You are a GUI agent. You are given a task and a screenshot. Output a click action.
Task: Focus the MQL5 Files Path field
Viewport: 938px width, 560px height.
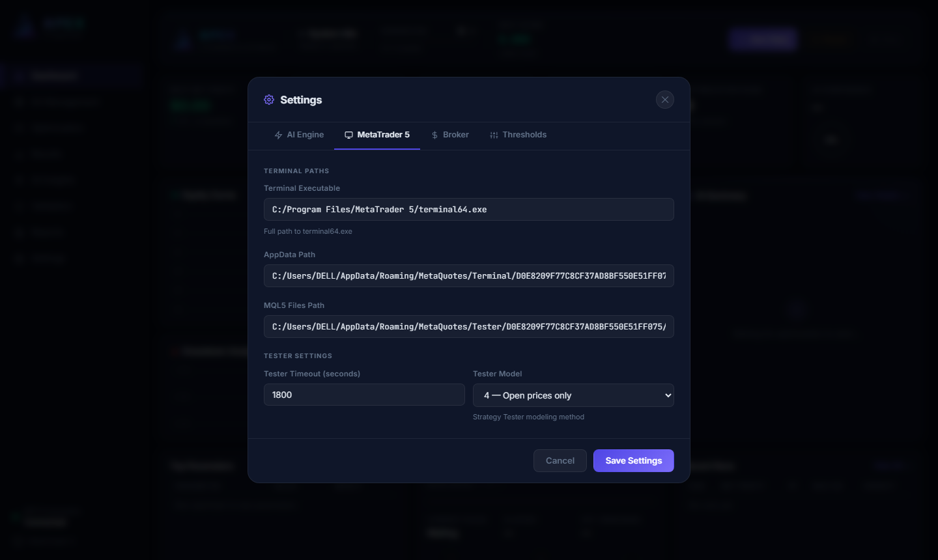(469, 327)
